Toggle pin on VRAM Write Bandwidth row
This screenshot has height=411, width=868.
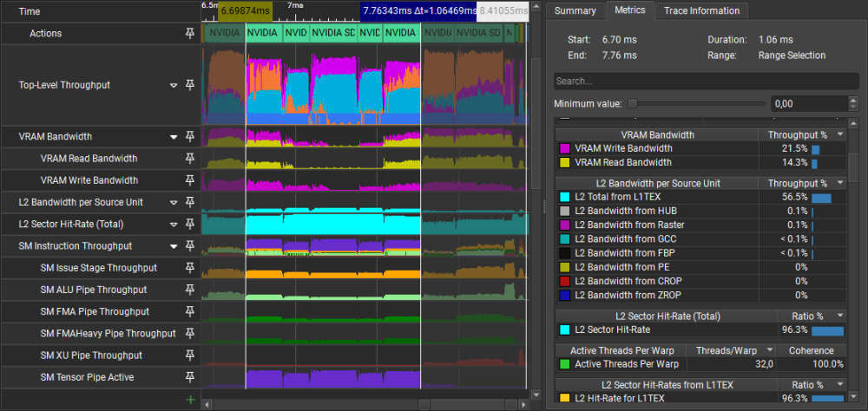tap(189, 180)
